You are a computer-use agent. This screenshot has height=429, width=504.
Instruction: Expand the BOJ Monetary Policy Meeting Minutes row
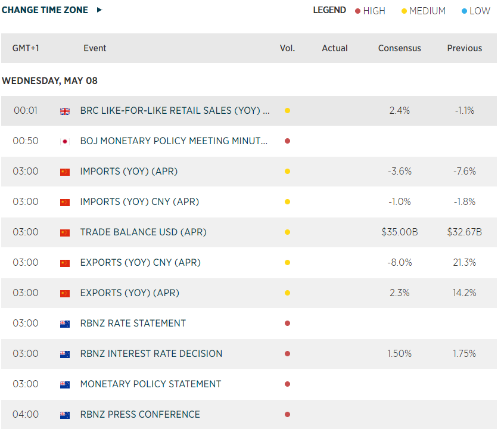tap(173, 141)
